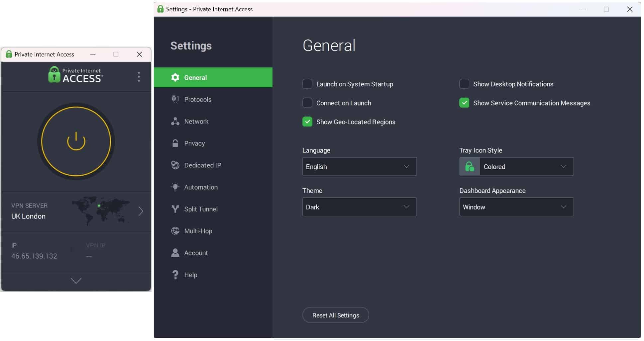This screenshot has height=341, width=644.
Task: Open the Network settings tab
Action: pos(213,121)
